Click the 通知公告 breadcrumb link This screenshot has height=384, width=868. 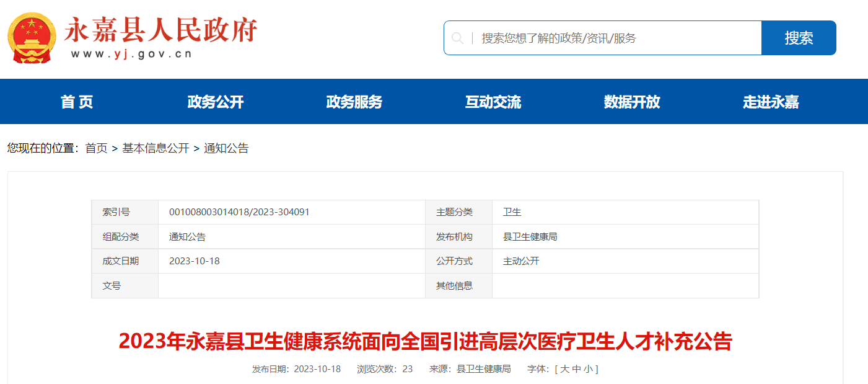click(x=226, y=148)
